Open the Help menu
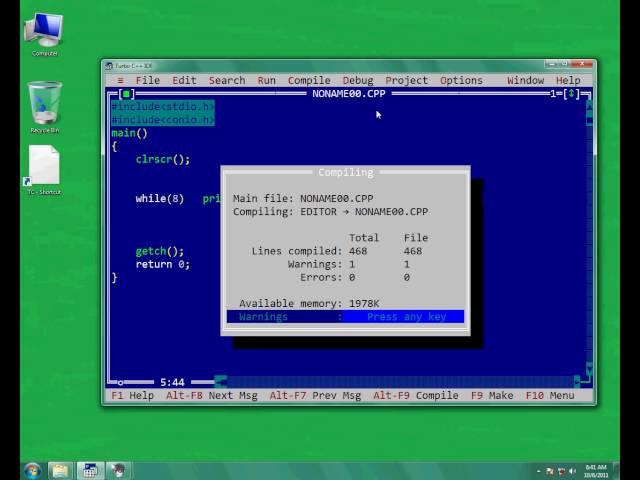 (x=568, y=80)
